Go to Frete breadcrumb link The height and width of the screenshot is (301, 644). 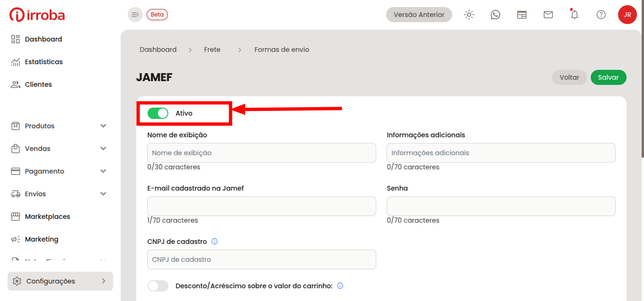pyautogui.click(x=212, y=50)
